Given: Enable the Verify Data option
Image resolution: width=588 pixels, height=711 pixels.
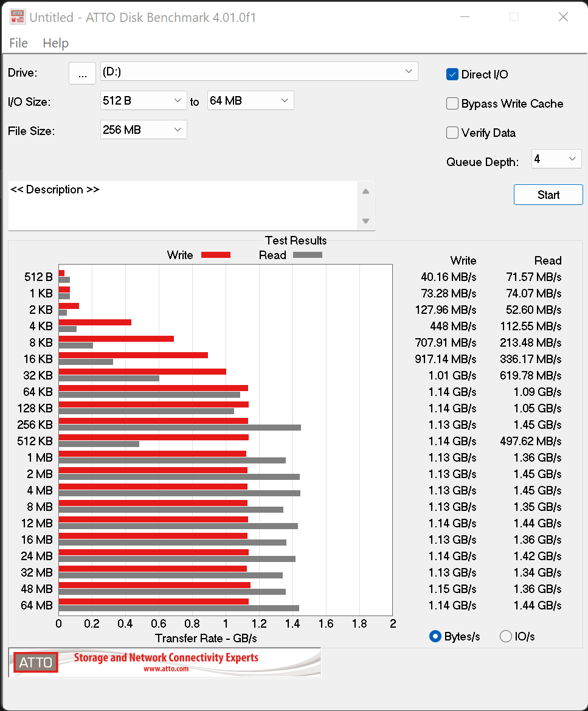Looking at the screenshot, I should click(x=452, y=133).
